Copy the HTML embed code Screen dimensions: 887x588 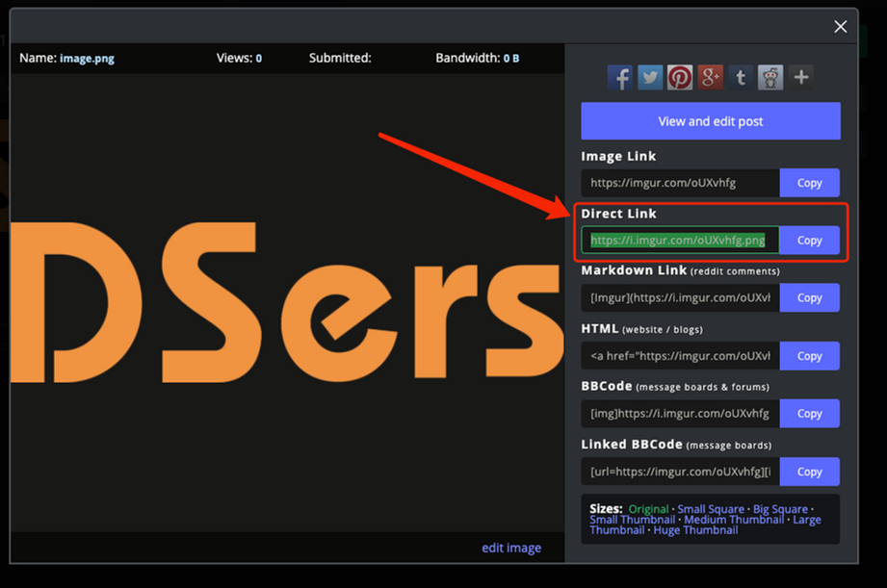pos(810,356)
